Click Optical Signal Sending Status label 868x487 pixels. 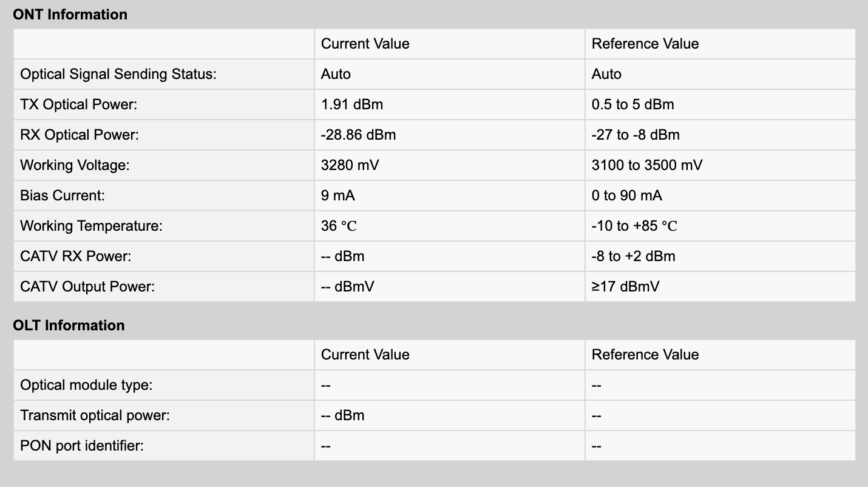(x=118, y=74)
